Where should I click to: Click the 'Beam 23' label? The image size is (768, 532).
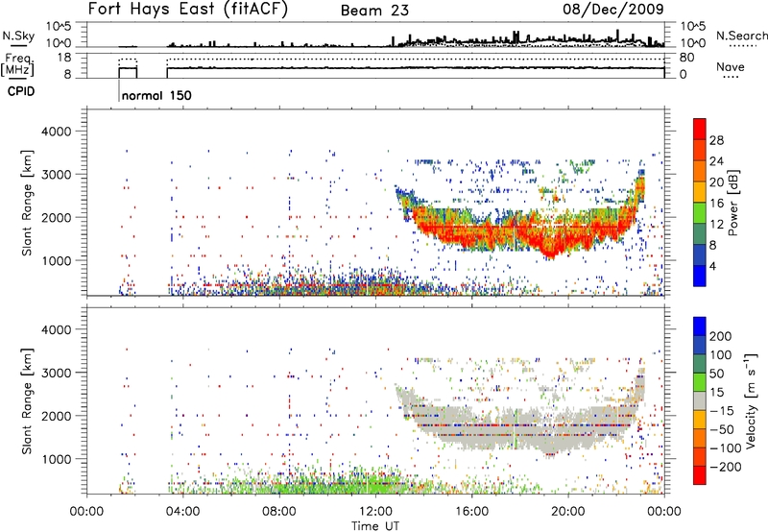374,11
